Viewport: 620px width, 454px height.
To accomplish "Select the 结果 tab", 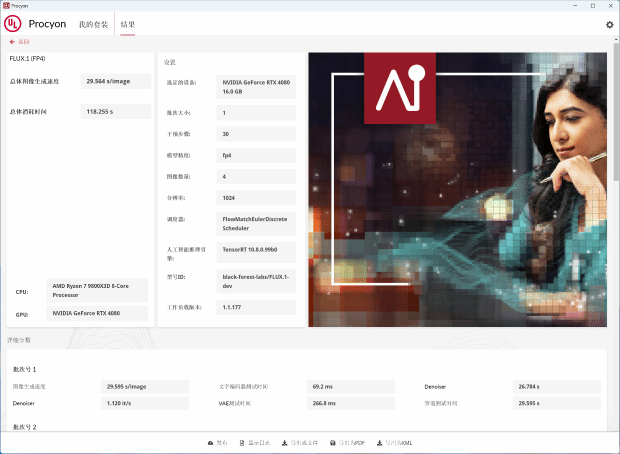I will (x=128, y=25).
